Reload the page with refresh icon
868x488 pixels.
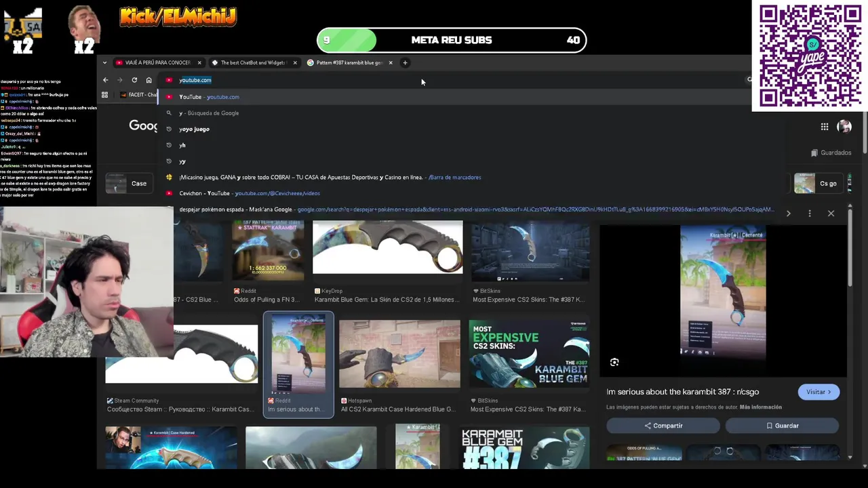(x=134, y=80)
